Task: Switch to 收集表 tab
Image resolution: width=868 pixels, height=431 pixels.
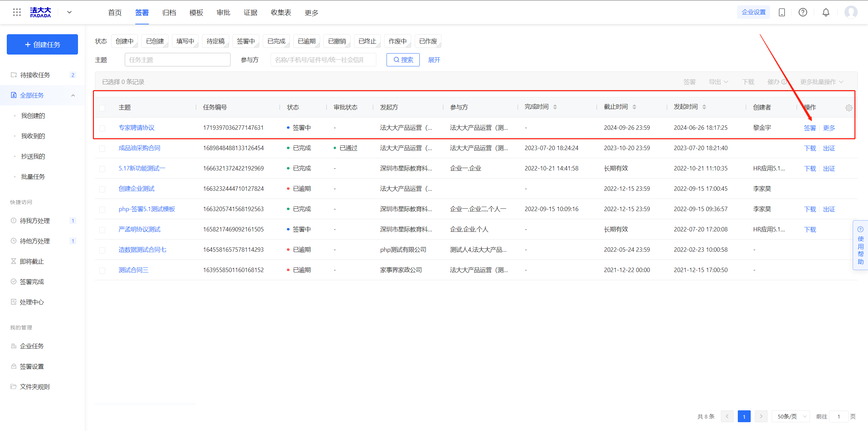Action: pos(281,13)
